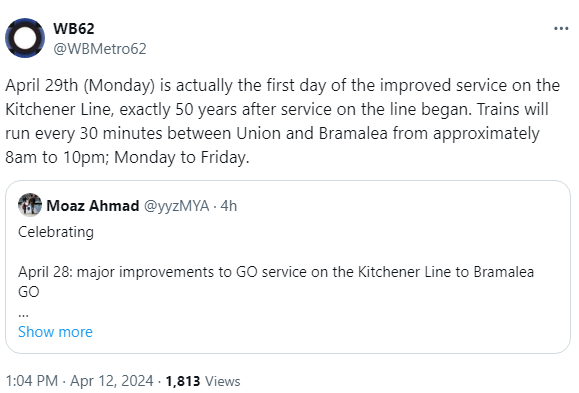This screenshot has height=393, width=579.
Task: Open the quoted post about April 28 improvements
Action: [x=288, y=267]
